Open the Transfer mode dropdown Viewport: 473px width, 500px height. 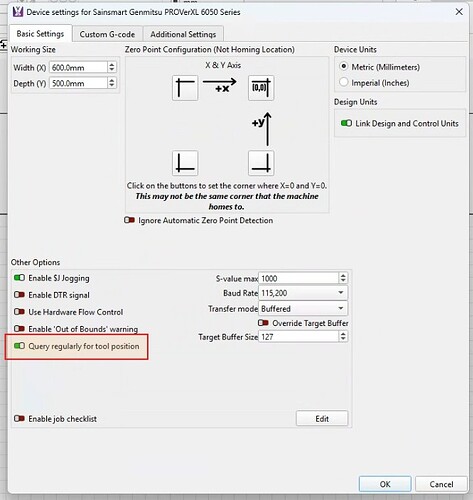(303, 308)
